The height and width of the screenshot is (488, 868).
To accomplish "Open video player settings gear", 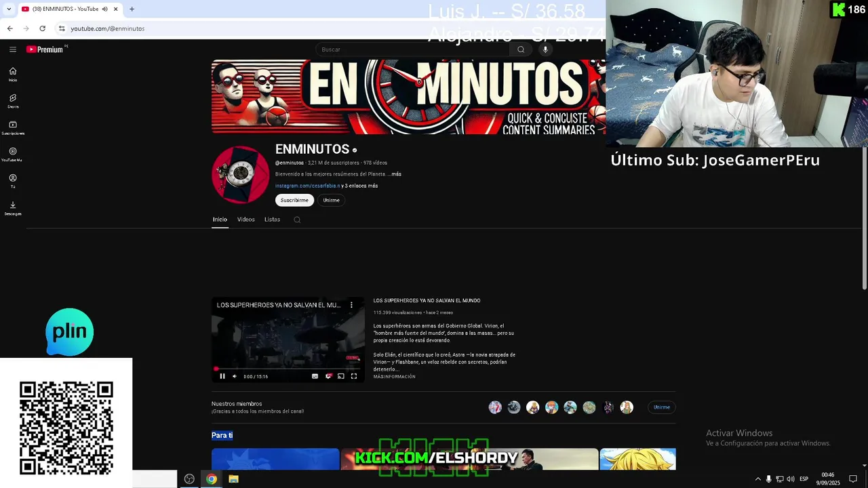I will [x=328, y=376].
